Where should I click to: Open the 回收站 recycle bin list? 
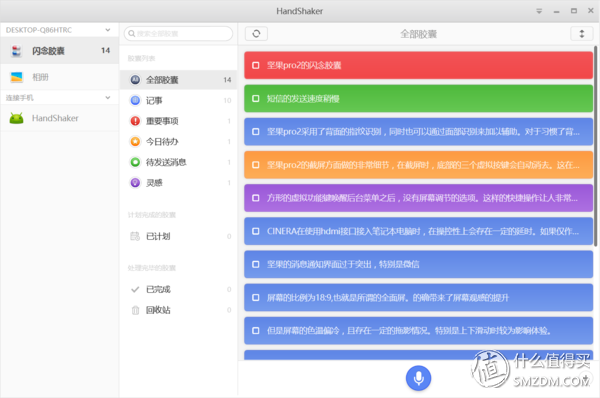click(x=178, y=310)
